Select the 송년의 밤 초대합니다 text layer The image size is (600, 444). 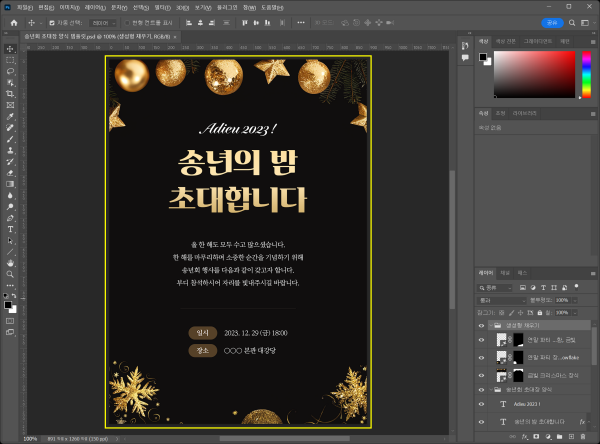pos(538,421)
